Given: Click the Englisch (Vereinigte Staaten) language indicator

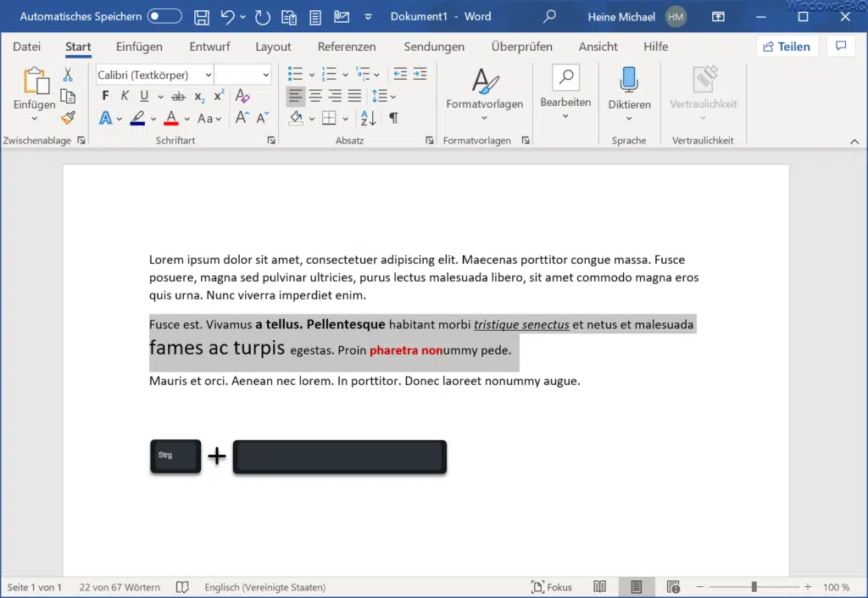Looking at the screenshot, I should pyautogui.click(x=264, y=587).
